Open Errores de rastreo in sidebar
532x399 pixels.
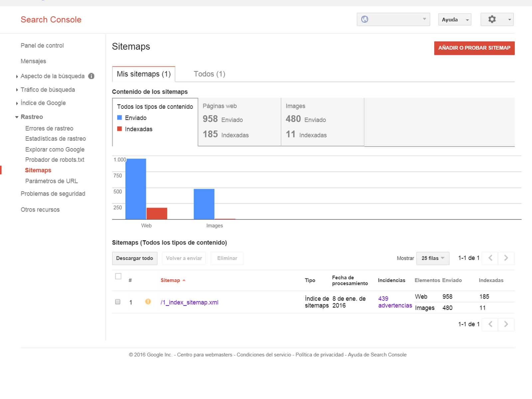click(49, 128)
